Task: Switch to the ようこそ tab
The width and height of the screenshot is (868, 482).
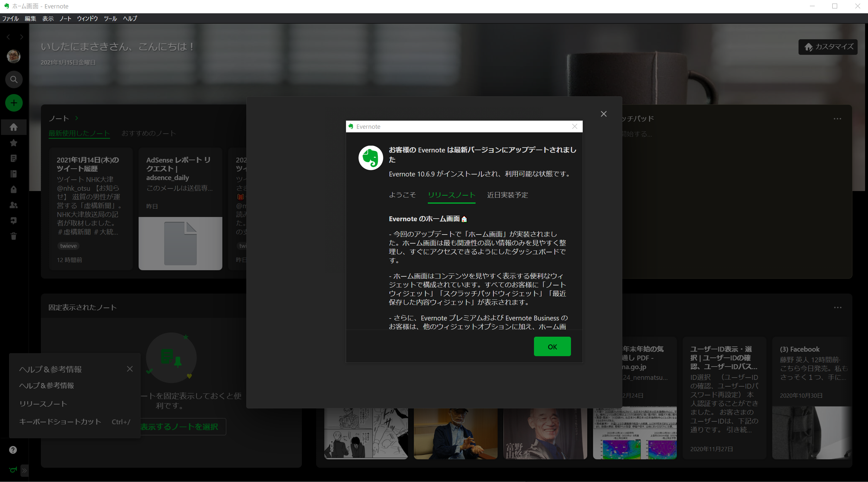Action: (402, 195)
